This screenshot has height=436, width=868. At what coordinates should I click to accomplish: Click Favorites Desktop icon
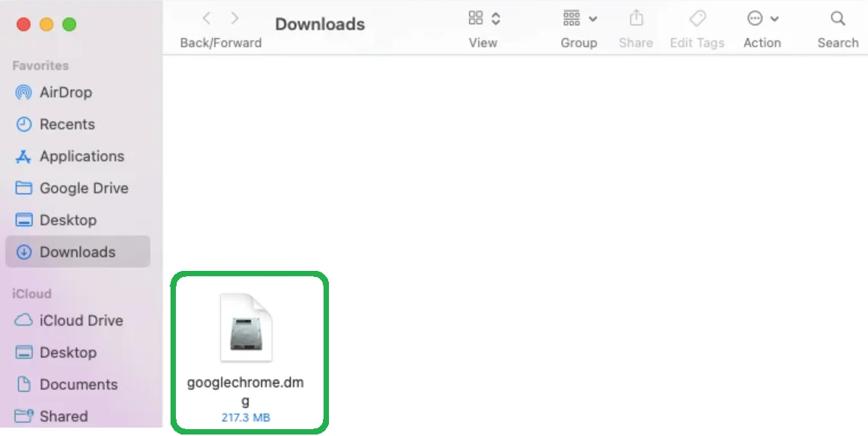tap(24, 220)
